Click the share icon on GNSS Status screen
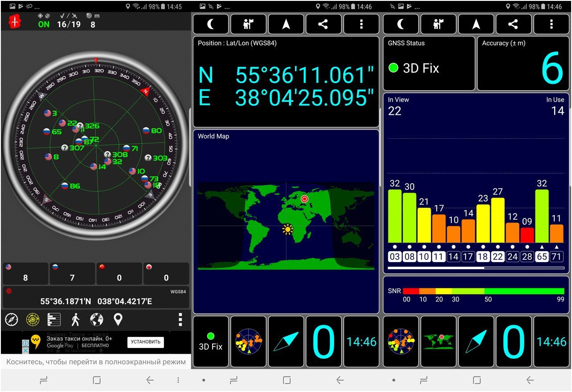The width and height of the screenshot is (572, 392). 513,24
